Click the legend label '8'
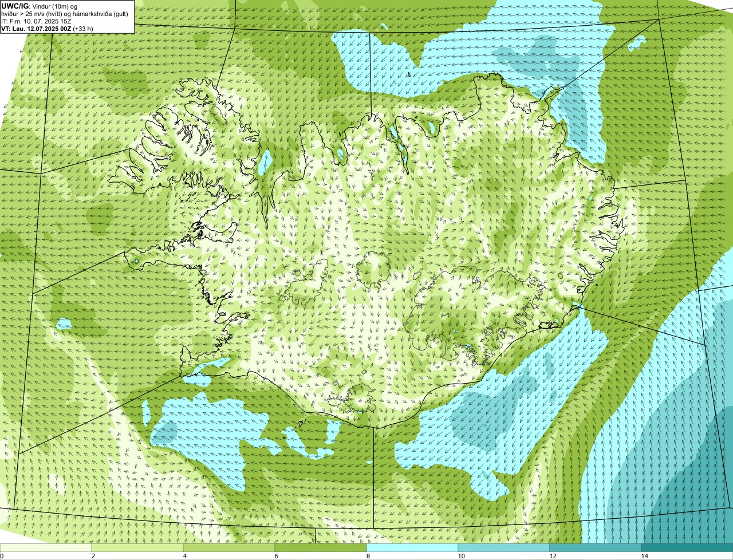Viewport: 733px width, 560px height. click(x=368, y=556)
